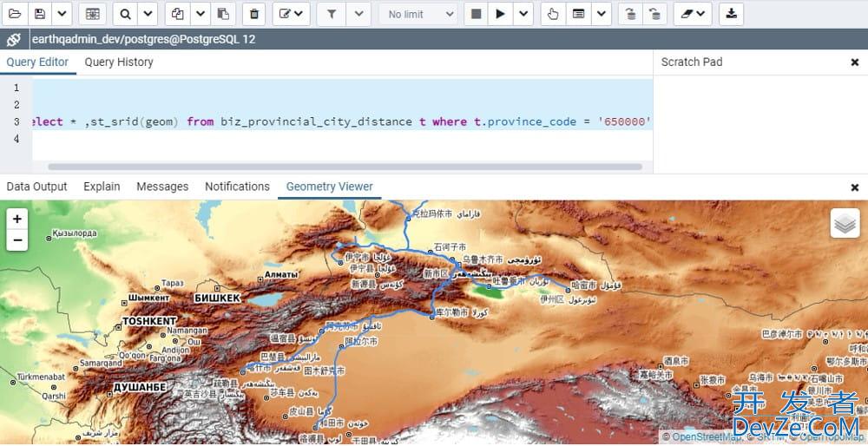The image size is (868, 446).
Task: Click the Open File folder icon
Action: [15, 14]
